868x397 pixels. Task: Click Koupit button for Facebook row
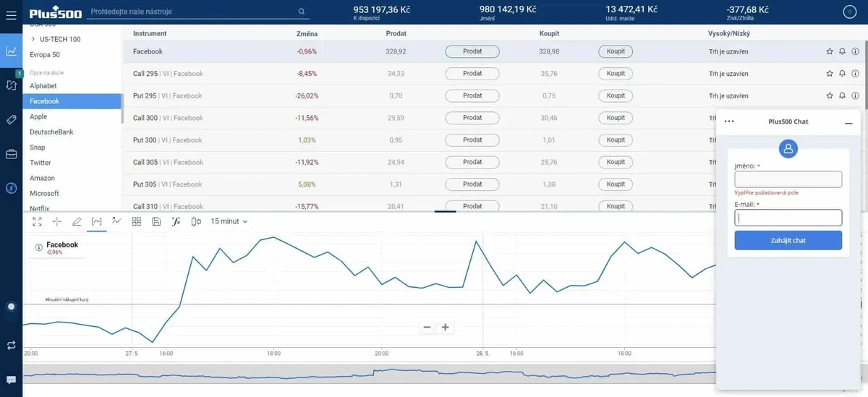click(616, 51)
